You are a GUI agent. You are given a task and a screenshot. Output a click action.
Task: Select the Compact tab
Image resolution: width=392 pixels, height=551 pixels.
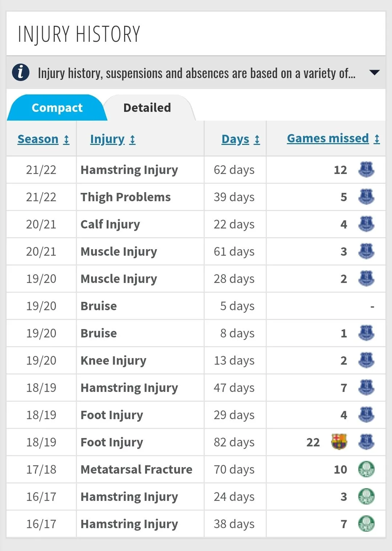pos(57,108)
